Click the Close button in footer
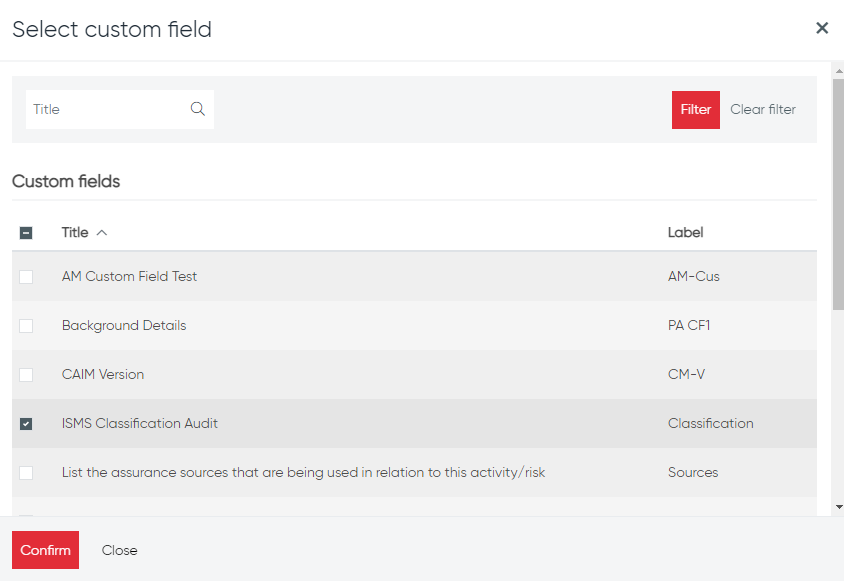 pos(119,550)
